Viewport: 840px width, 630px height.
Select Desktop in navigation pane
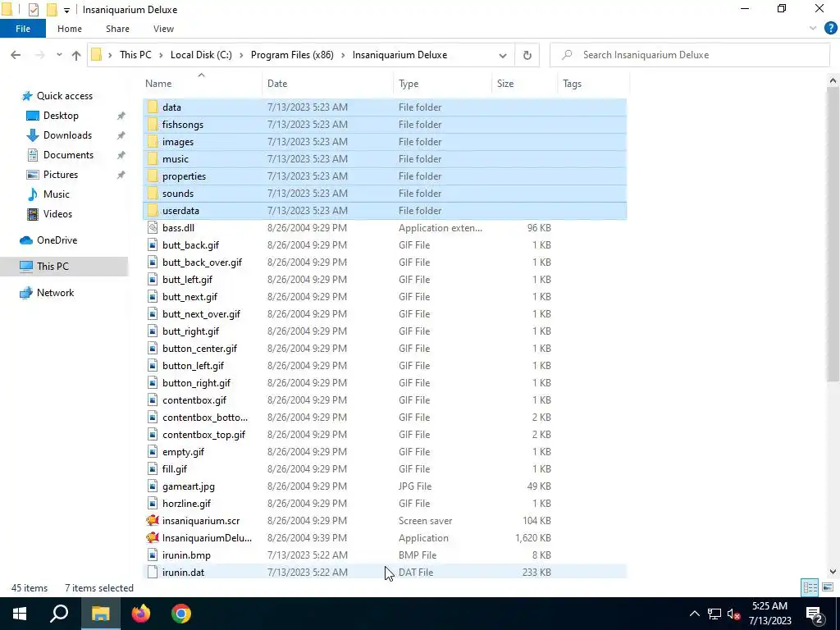61,116
